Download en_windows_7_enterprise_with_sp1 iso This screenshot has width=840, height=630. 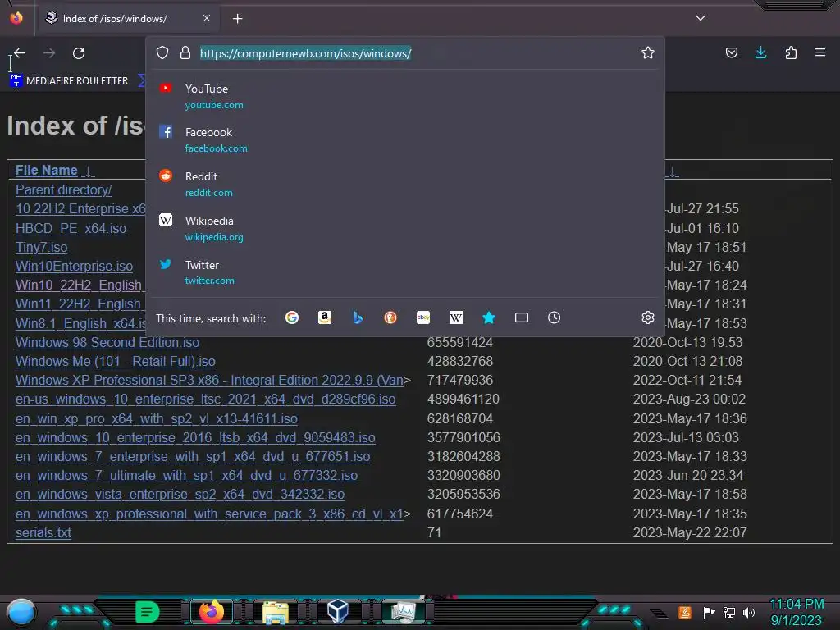click(x=193, y=456)
